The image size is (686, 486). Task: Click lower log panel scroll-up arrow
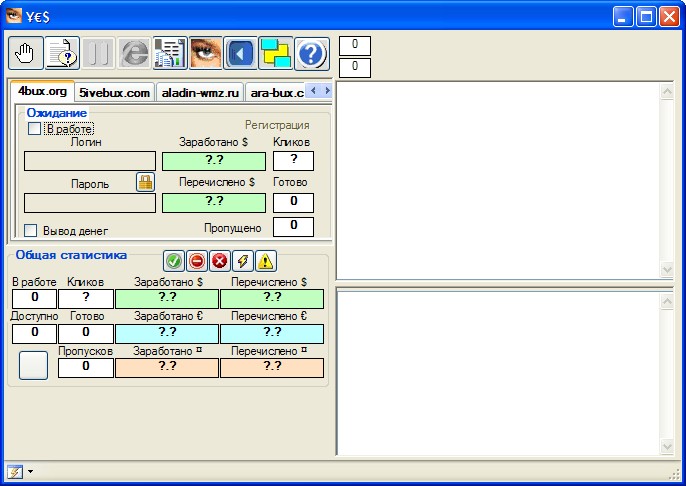pyautogui.click(x=667, y=301)
